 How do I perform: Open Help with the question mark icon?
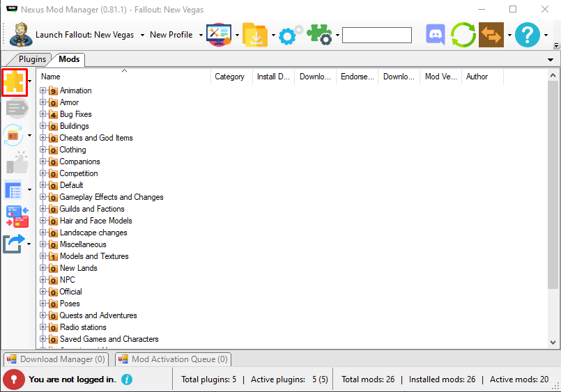click(528, 35)
